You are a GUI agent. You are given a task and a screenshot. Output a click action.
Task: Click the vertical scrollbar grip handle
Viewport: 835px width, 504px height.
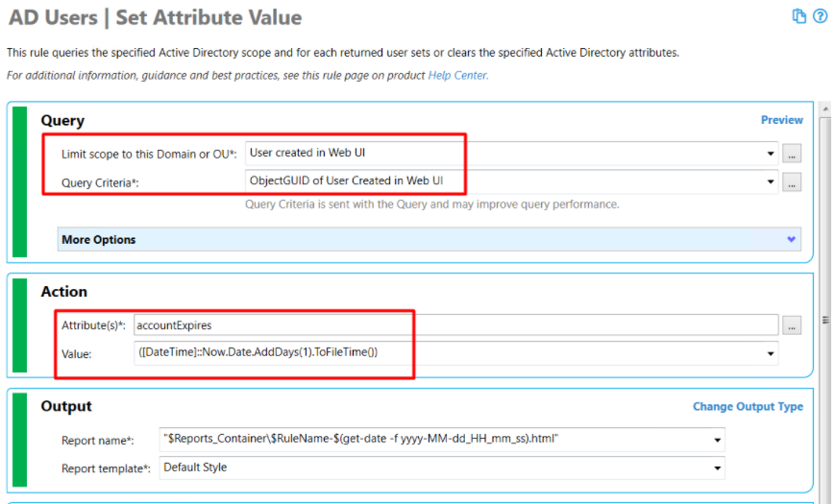click(x=825, y=320)
